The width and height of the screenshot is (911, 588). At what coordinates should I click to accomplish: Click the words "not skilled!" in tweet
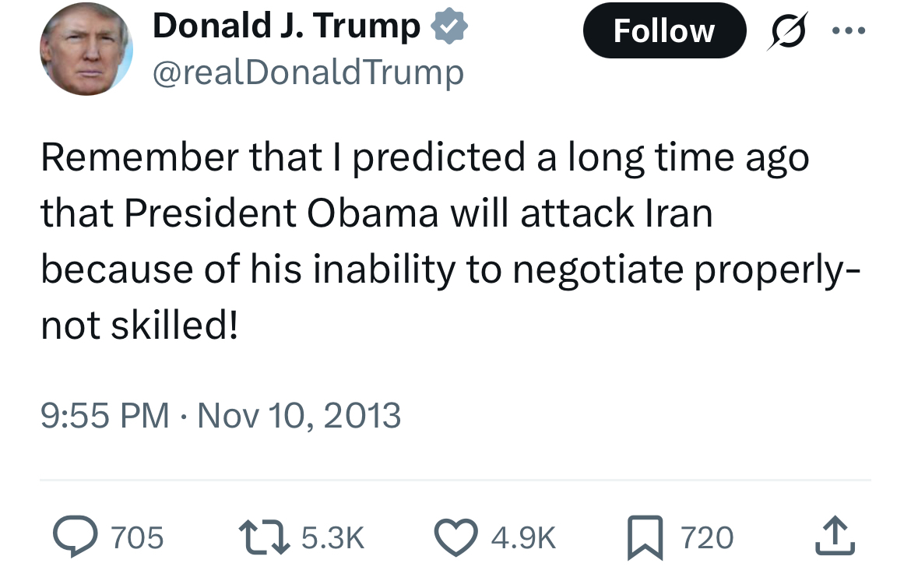click(139, 325)
